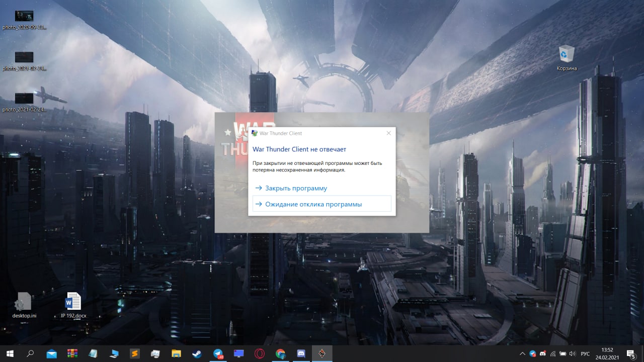Image resolution: width=644 pixels, height=362 pixels.
Task: Open the system monitor graph icon in taskbar
Action: click(x=155, y=353)
